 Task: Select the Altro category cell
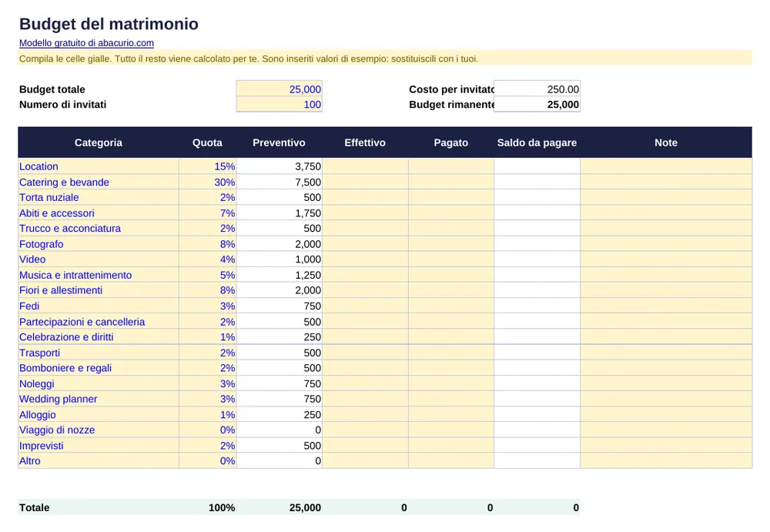[99, 460]
